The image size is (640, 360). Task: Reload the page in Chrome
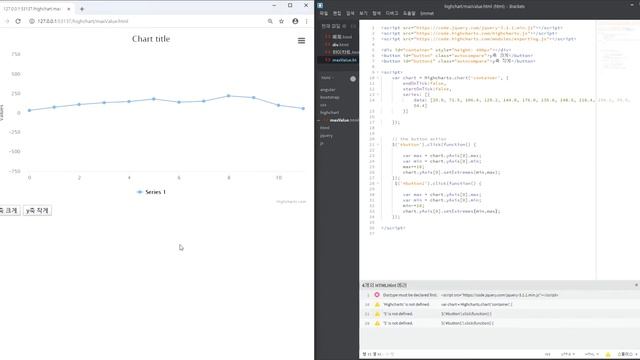18,21
